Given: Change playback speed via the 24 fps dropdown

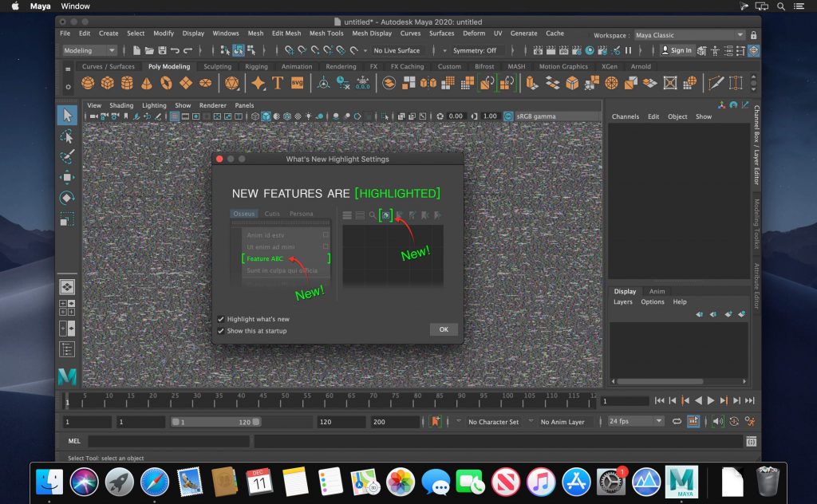Looking at the screenshot, I should (634, 421).
